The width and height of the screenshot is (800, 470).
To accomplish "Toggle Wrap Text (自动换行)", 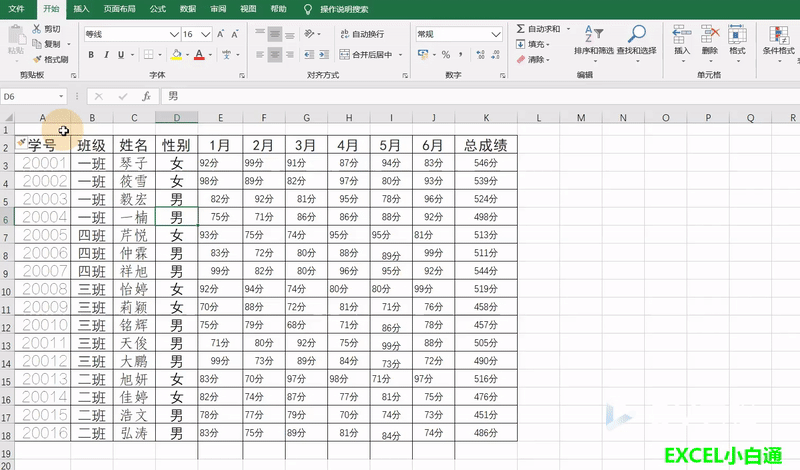I will point(362,34).
